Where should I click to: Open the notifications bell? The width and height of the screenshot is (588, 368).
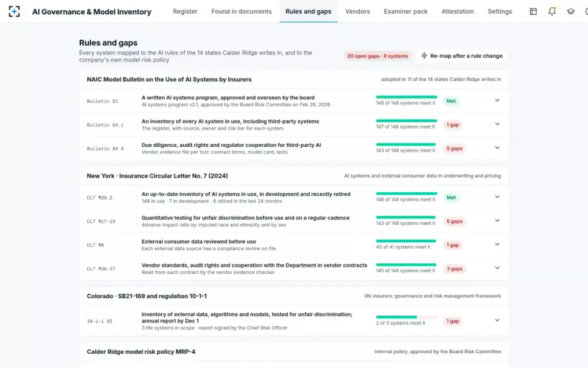(552, 11)
